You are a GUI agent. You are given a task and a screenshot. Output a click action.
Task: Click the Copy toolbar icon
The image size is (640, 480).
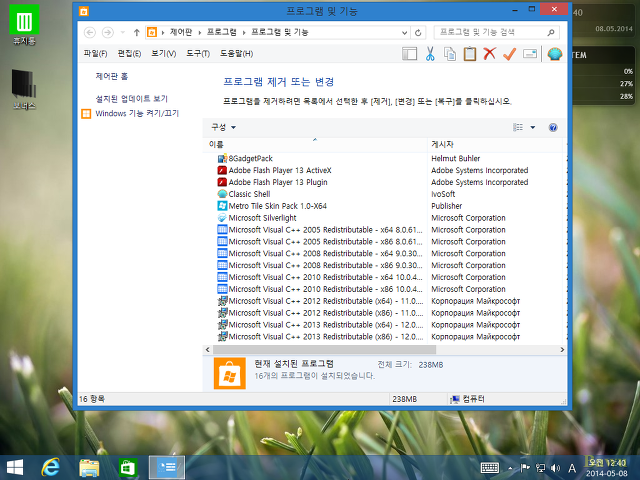pyautogui.click(x=450, y=53)
